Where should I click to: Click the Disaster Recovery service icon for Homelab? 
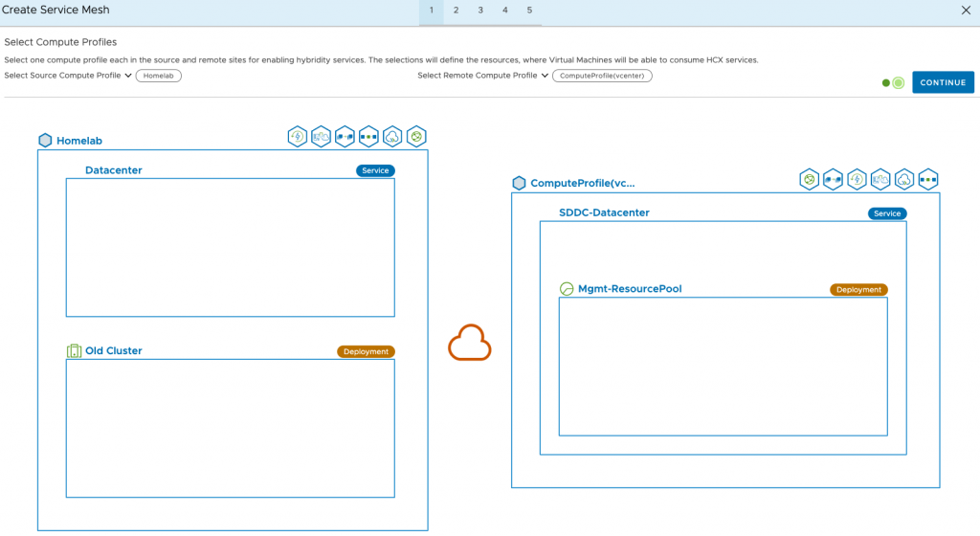[298, 136]
